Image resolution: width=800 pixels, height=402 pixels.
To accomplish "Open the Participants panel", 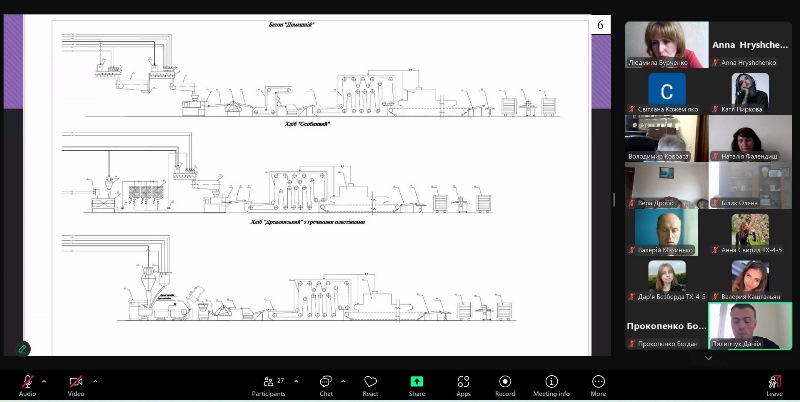I will [x=268, y=386].
